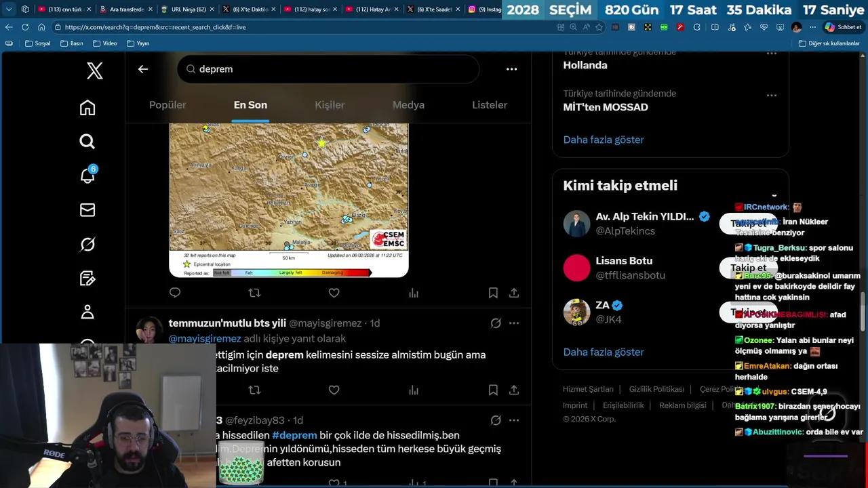Click the browser address bar URL
The width and height of the screenshot is (868, 488).
pos(155,27)
